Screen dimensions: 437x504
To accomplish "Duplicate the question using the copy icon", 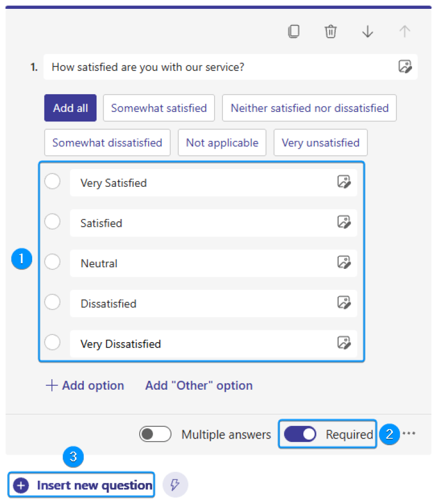I will click(x=294, y=32).
